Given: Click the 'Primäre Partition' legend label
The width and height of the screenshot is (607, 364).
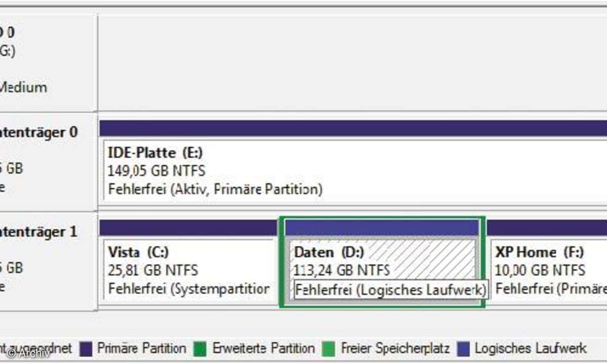Looking at the screenshot, I should point(142,349).
